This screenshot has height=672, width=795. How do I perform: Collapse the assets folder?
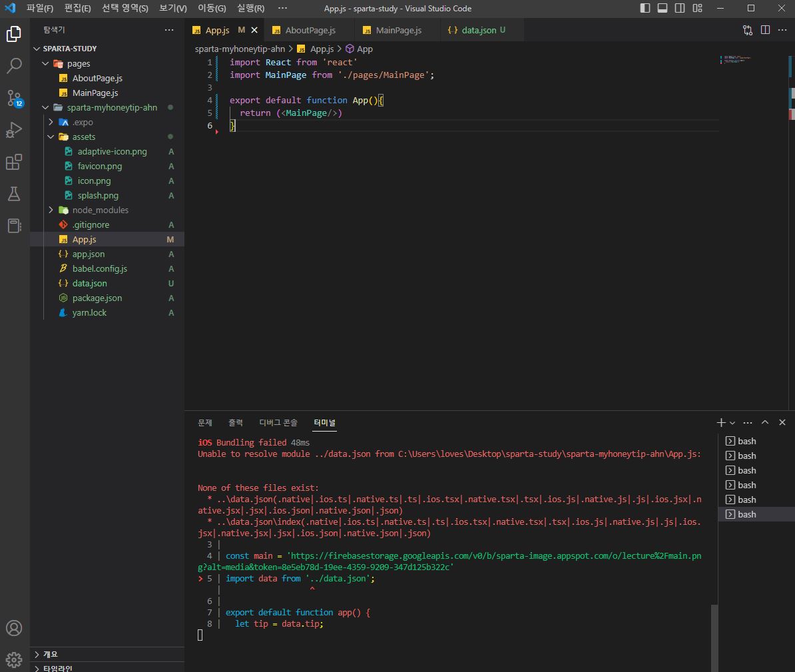(x=107, y=137)
